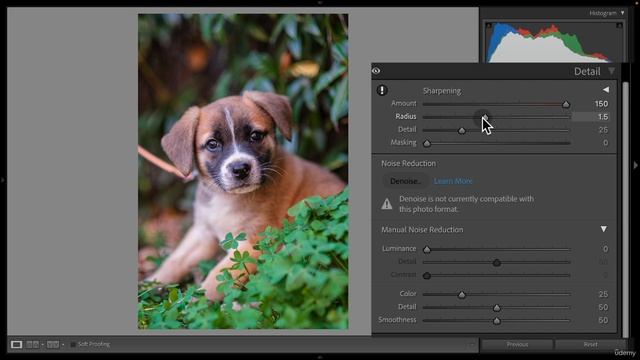Toggle histogram shadow clipping indicator

point(488,25)
